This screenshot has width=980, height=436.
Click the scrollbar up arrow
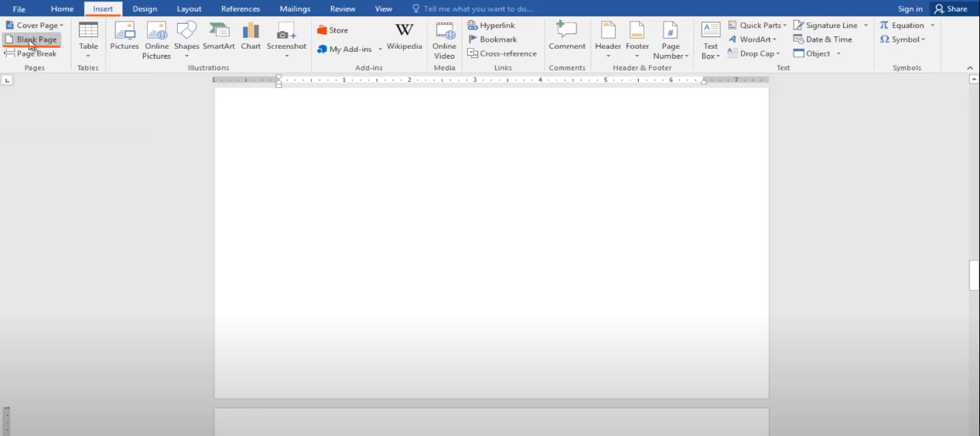pyautogui.click(x=975, y=80)
